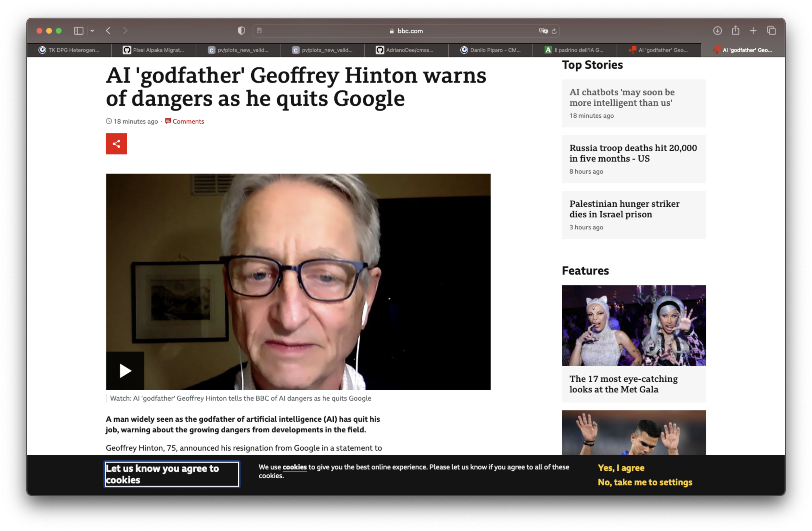Open the sidebar dropdown chevron
This screenshot has width=812, height=531.
coord(92,31)
